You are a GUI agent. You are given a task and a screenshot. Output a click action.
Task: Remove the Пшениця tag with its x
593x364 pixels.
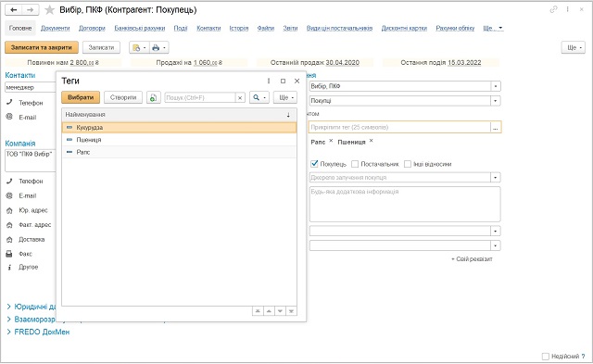371,141
